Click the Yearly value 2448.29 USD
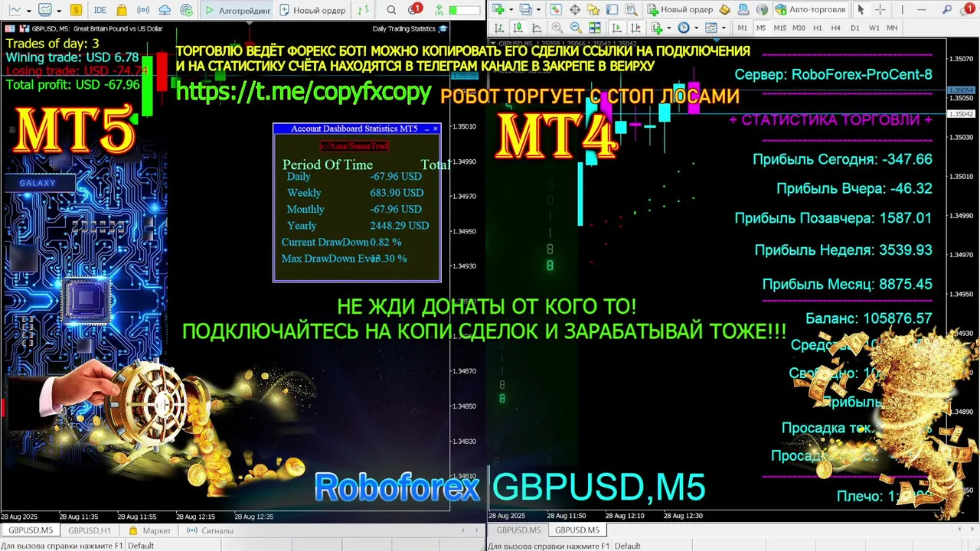Image resolution: width=980 pixels, height=551 pixels. pos(400,226)
